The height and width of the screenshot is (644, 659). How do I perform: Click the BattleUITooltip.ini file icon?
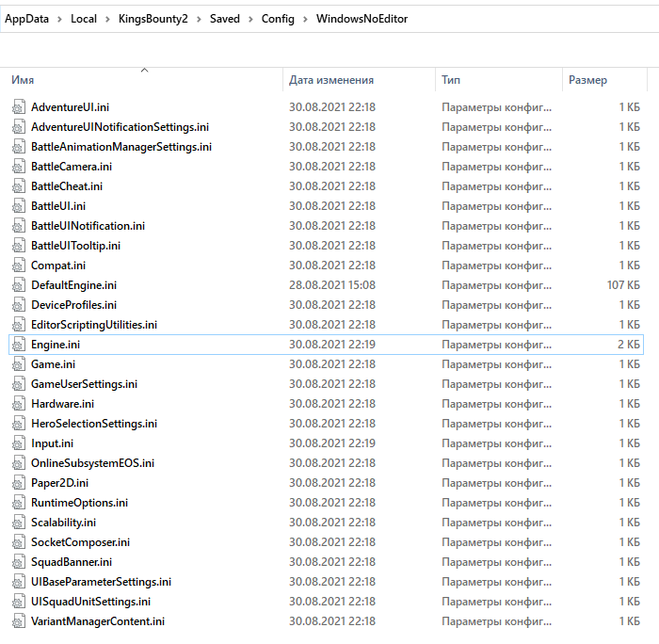point(18,246)
